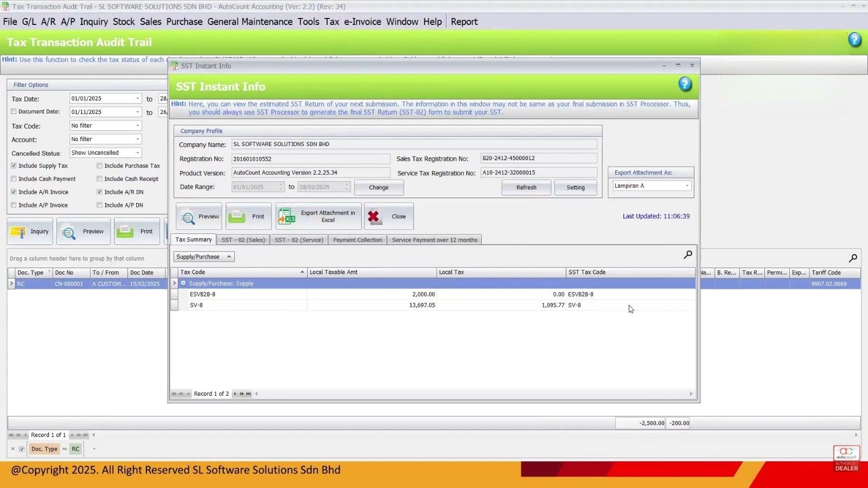
Task: Open General Maintenance menu
Action: [250, 22]
